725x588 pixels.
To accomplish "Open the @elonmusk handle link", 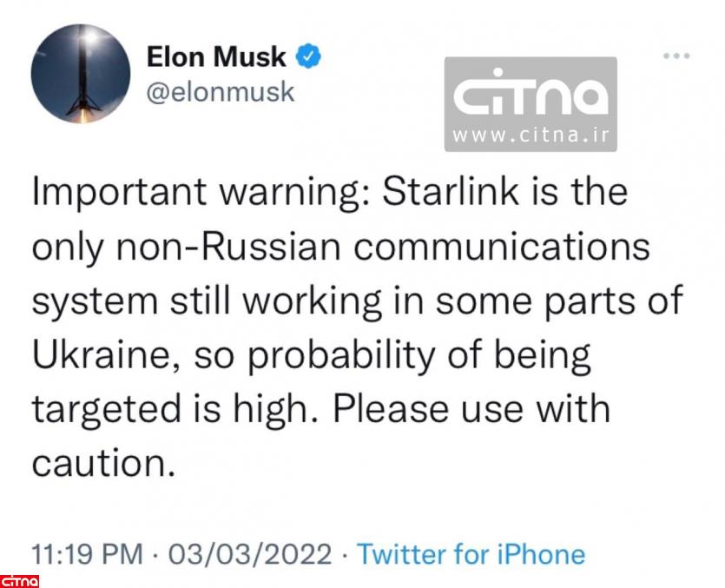I will (221, 91).
